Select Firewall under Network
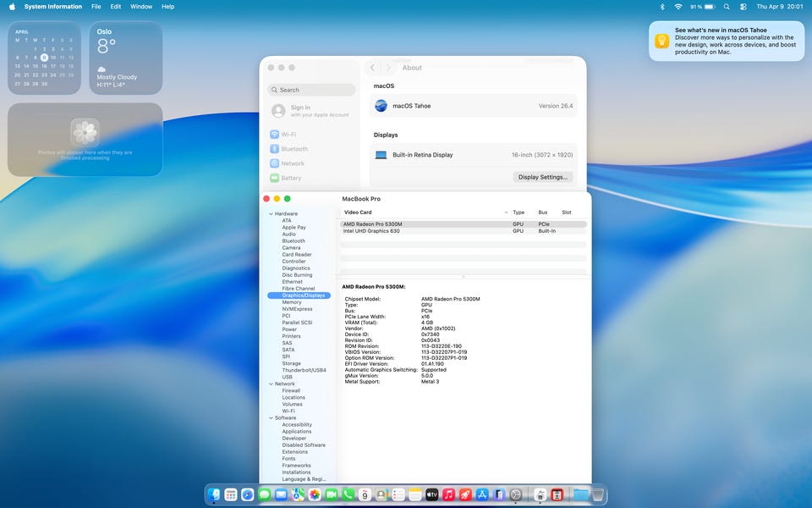Image resolution: width=812 pixels, height=508 pixels. point(291,391)
